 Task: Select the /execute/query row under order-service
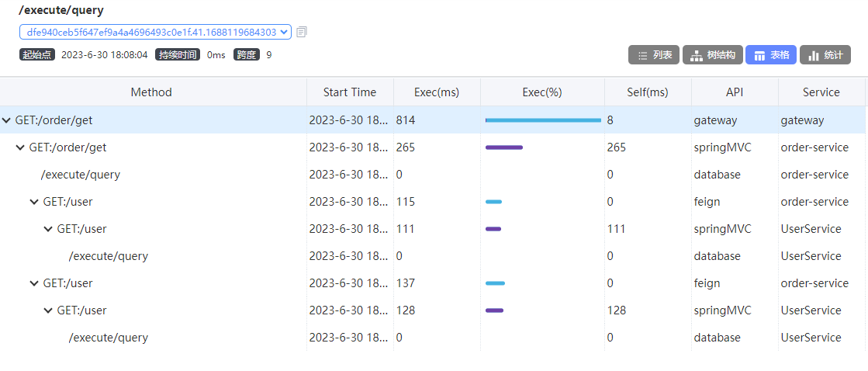point(432,175)
